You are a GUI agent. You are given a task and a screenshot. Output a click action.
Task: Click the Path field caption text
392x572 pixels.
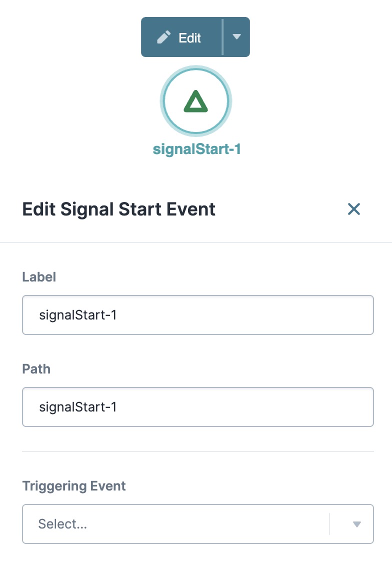[36, 369]
